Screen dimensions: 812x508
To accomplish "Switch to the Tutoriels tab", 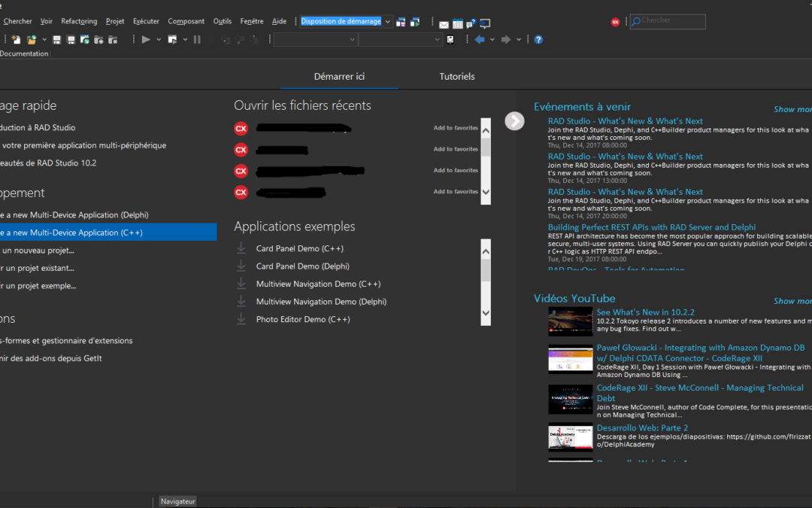I will coord(457,76).
